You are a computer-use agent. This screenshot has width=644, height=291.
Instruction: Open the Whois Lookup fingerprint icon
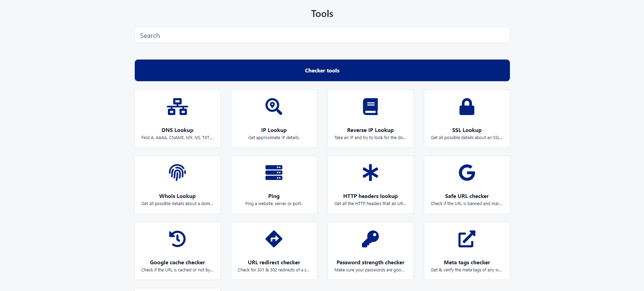point(177,173)
